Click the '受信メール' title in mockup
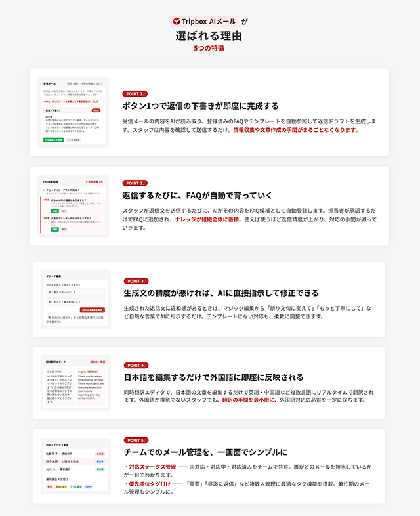The image size is (420, 516). coord(50,83)
